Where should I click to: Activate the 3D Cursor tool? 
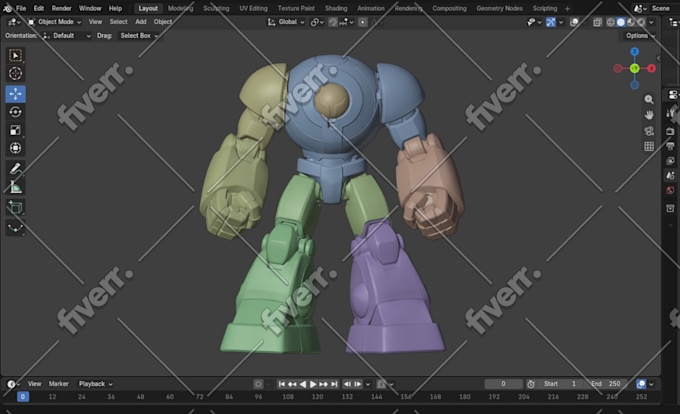pos(15,74)
